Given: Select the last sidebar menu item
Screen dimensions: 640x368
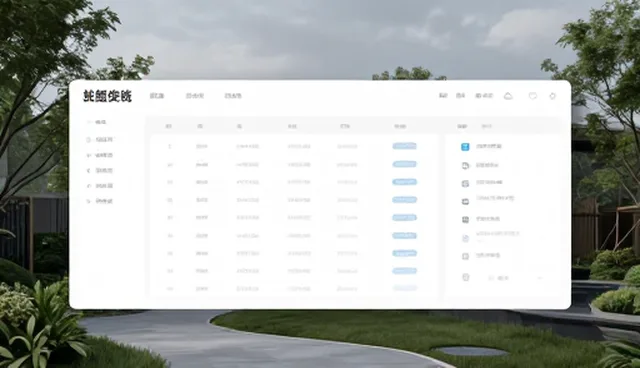Looking at the screenshot, I should (100, 201).
